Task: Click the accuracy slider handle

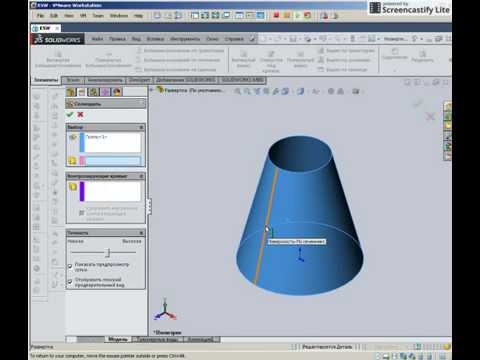Action: coord(108,253)
